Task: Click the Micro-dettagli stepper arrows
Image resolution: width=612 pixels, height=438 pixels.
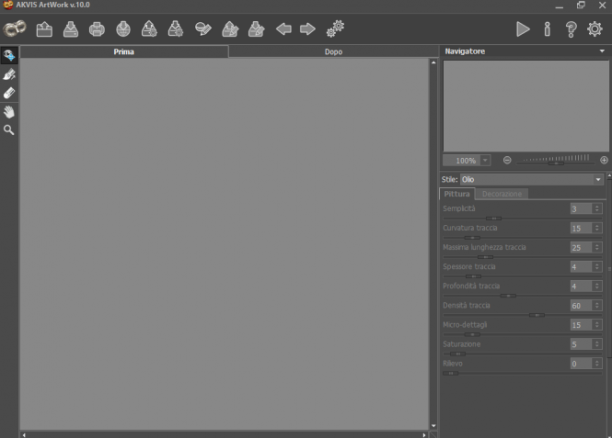Action: coord(597,324)
